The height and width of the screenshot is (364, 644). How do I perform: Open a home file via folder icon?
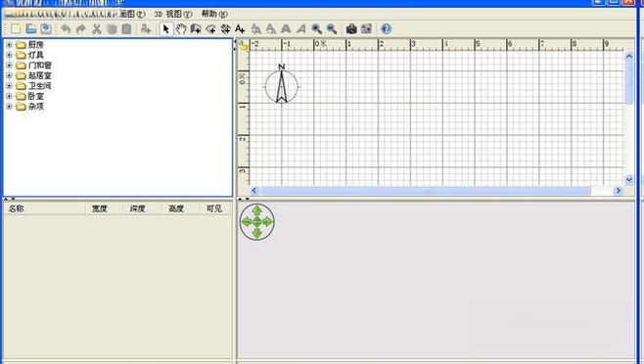[x=30, y=28]
